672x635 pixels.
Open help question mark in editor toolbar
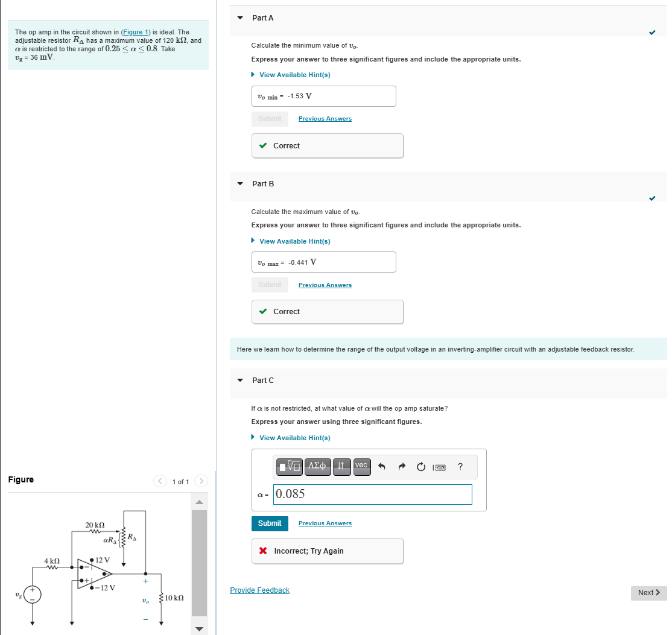tap(460, 467)
